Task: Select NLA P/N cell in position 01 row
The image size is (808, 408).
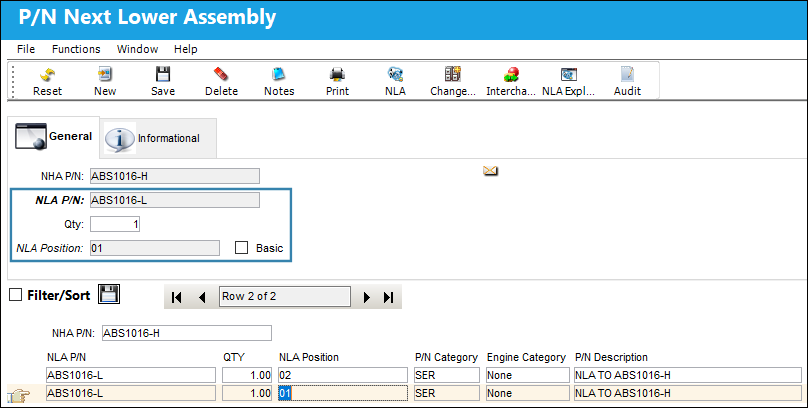Action: click(x=131, y=393)
